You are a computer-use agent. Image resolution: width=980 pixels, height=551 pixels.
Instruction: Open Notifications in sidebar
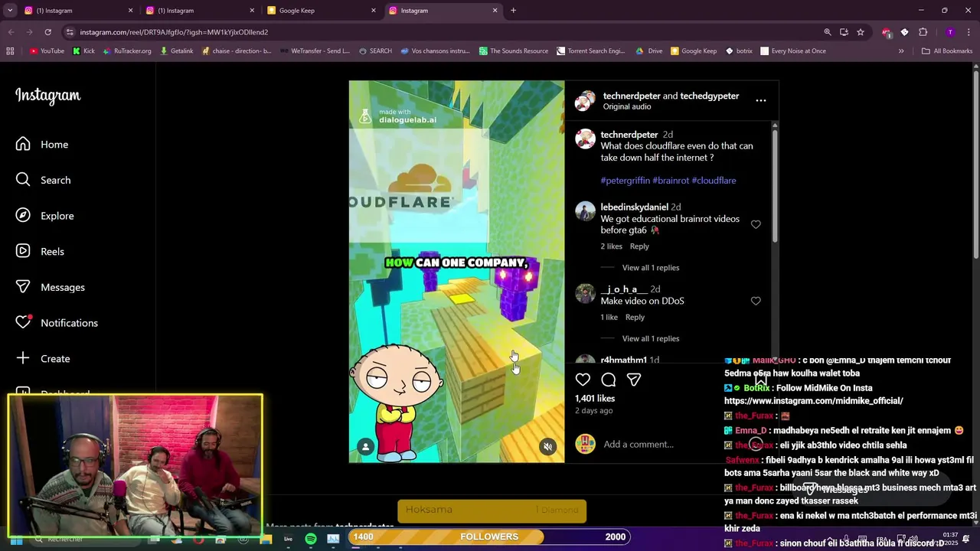(x=57, y=323)
